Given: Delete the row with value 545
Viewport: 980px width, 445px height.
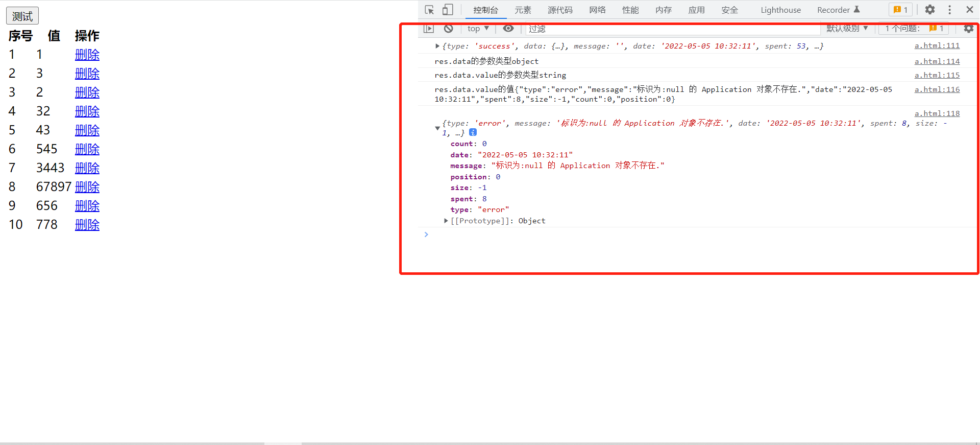Looking at the screenshot, I should coord(87,149).
